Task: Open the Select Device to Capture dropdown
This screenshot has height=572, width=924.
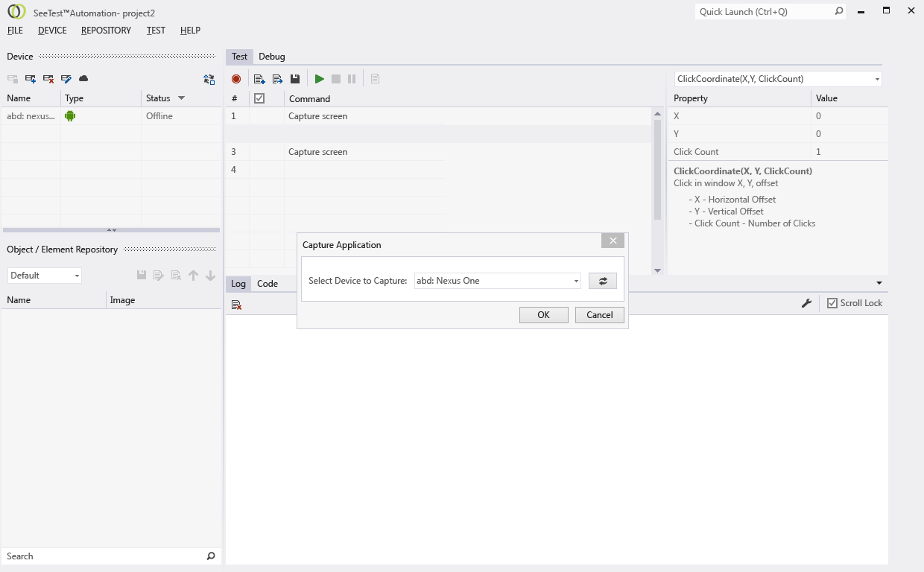Action: [x=576, y=282]
